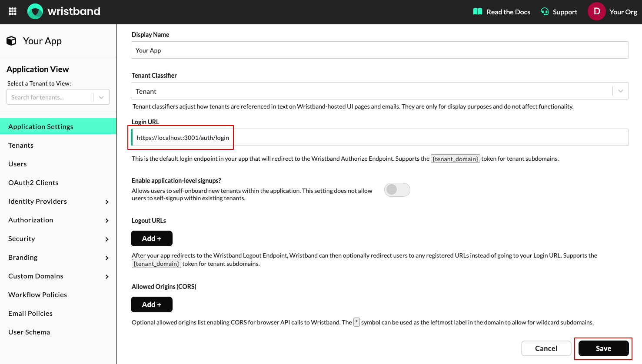Click the Wristband logo icon

coord(35,11)
